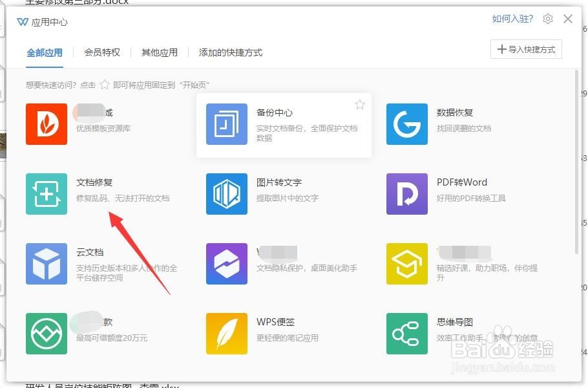
Task: Click description 找回误删的文档
Action: [464, 128]
